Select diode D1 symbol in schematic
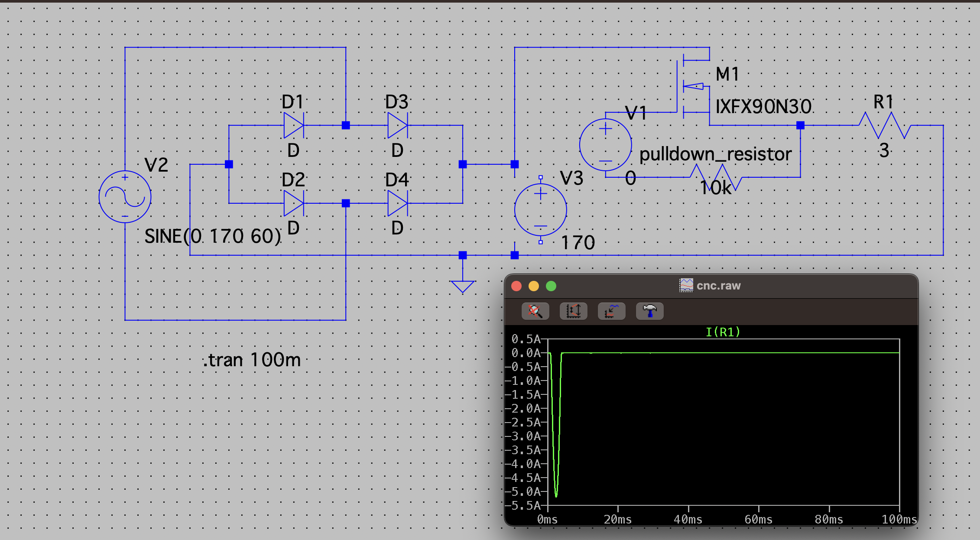This screenshot has height=540, width=980. pyautogui.click(x=294, y=125)
